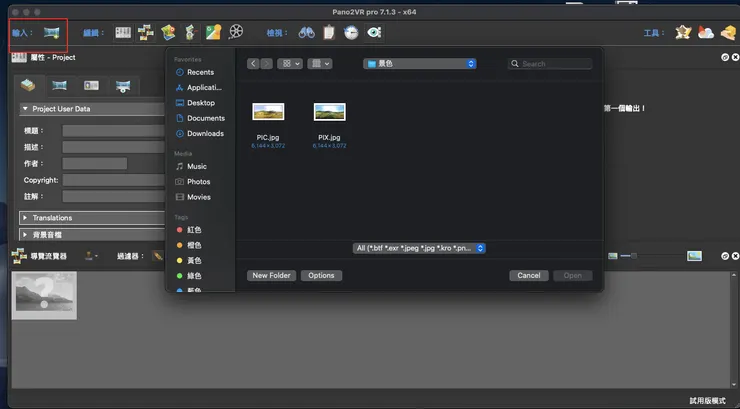Screen dimensions: 740x409
Task: Open the 景色 folder location popup
Action: 420,64
